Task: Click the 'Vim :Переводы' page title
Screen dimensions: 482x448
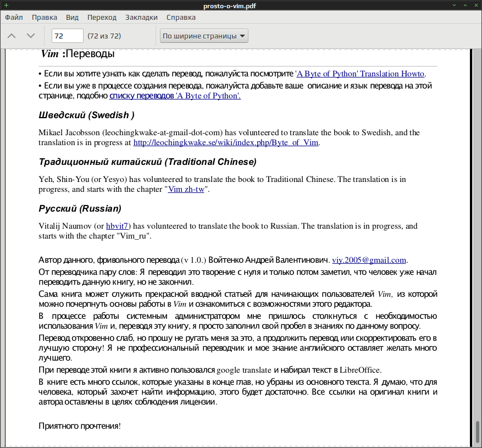Action: pos(78,54)
